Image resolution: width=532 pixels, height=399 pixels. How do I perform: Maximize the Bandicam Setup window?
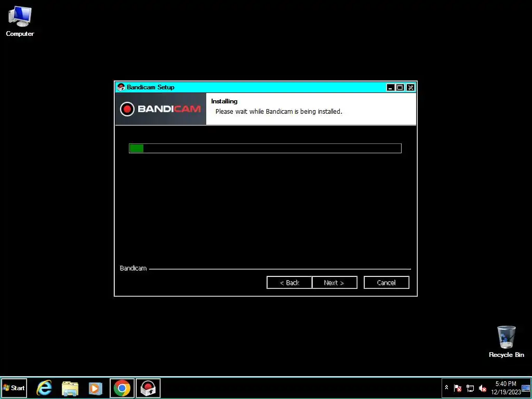(400, 87)
